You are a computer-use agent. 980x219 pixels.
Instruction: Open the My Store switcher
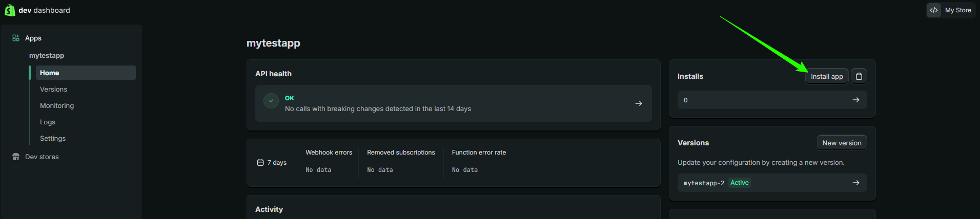click(957, 10)
